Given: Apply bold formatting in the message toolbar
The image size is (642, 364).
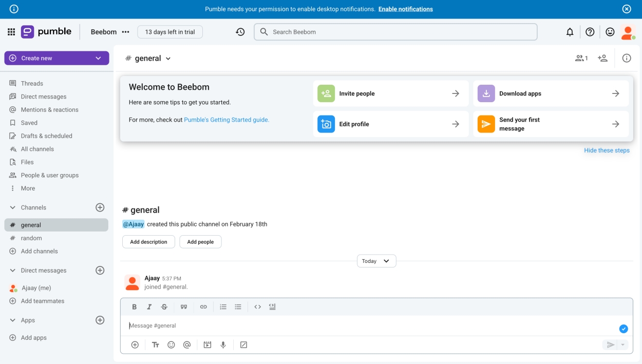Looking at the screenshot, I should point(134,306).
